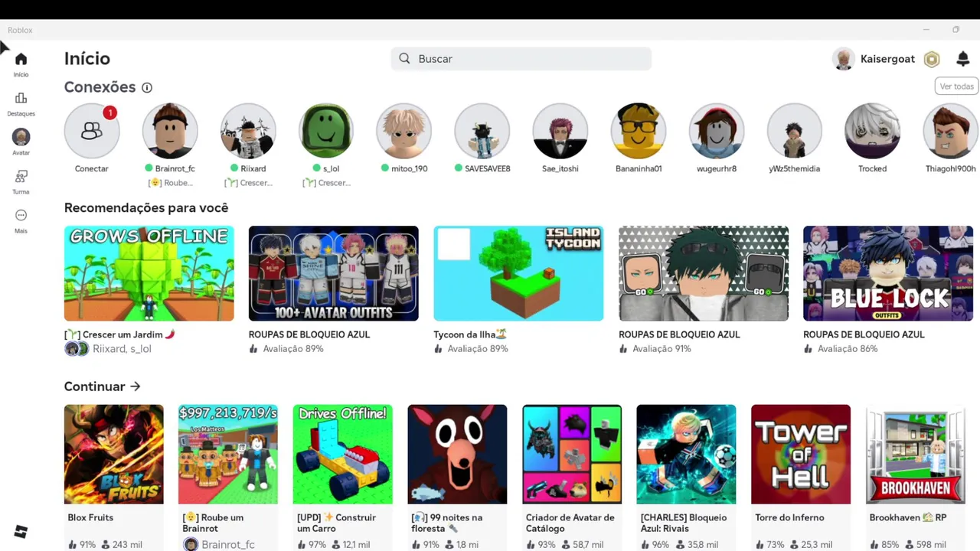Click the Riixard, s_lol friends label

(x=122, y=349)
